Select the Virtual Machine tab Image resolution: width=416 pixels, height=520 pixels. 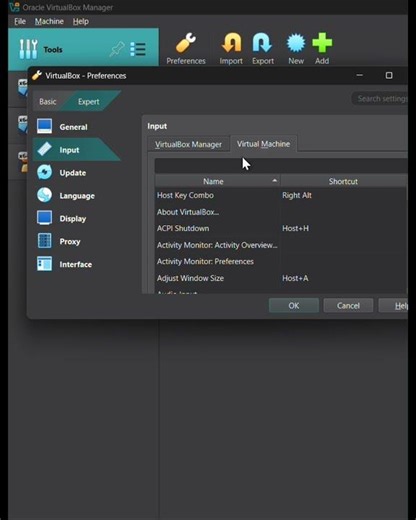263,144
